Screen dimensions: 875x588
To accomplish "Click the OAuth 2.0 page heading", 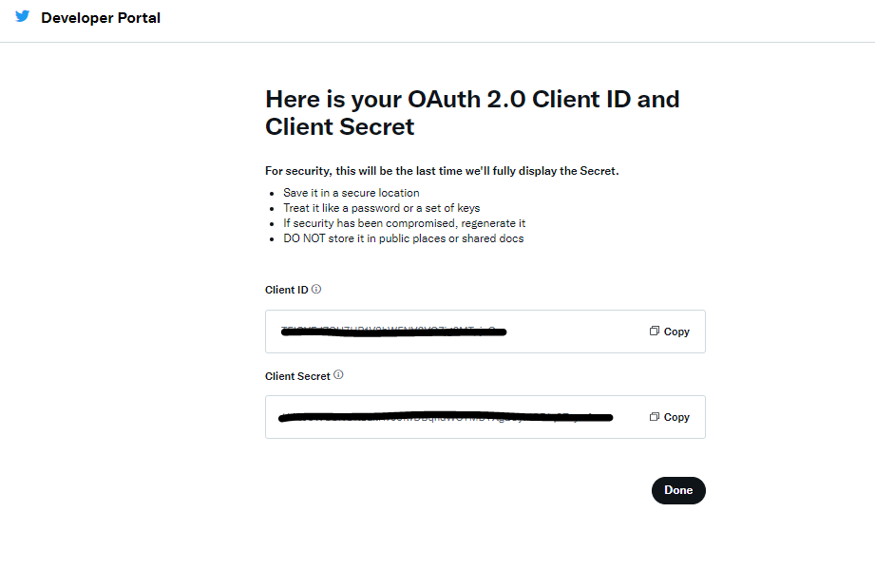I will tap(472, 112).
